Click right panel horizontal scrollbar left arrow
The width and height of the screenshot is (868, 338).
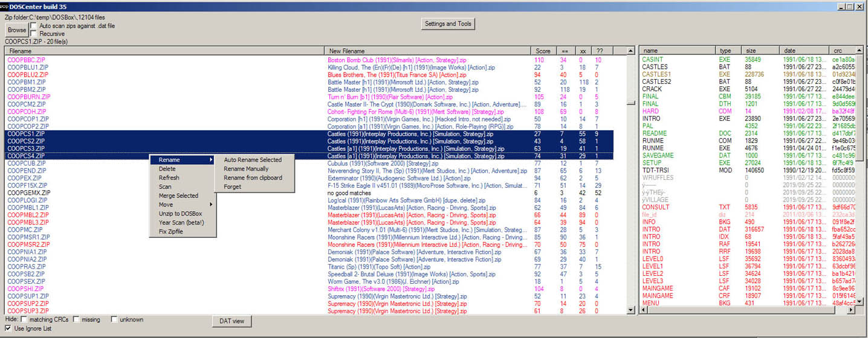(x=644, y=310)
